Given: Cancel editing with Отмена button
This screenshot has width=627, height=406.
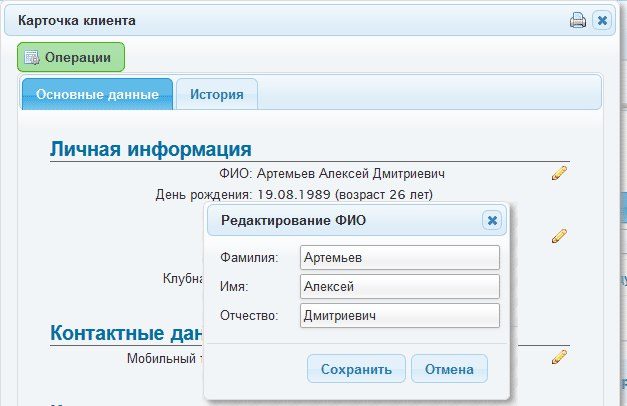Looking at the screenshot, I should [449, 369].
